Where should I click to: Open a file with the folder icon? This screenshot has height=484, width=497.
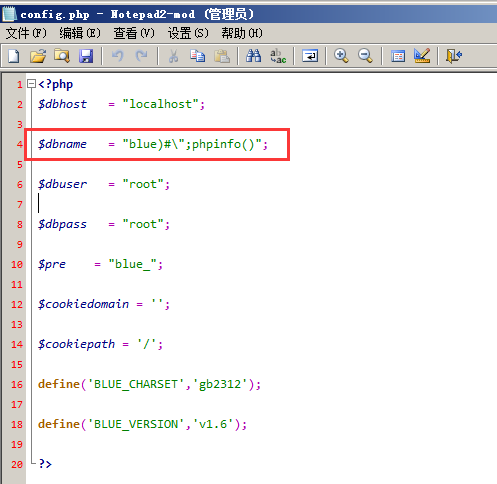pos(38,56)
